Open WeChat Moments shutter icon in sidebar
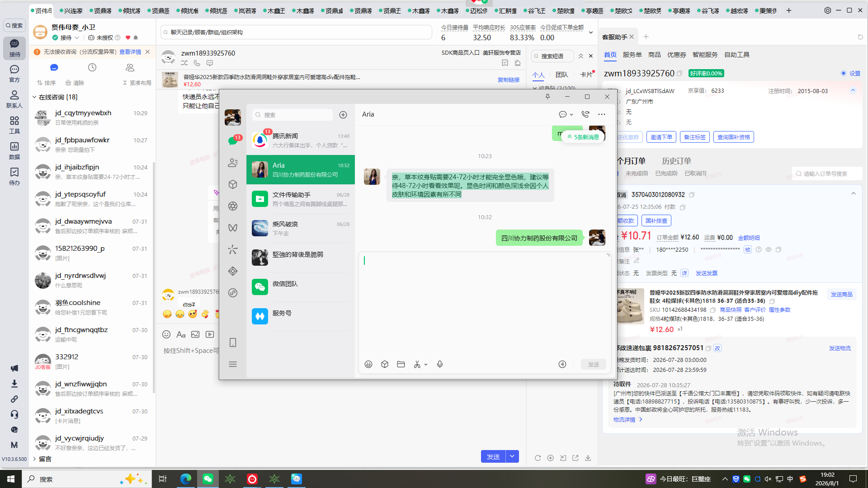The height and width of the screenshot is (488, 868). click(233, 206)
